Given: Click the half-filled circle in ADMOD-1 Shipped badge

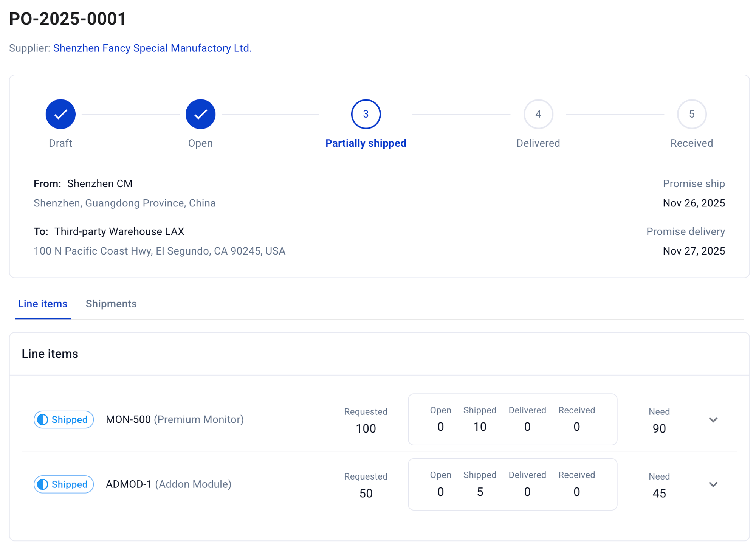Looking at the screenshot, I should [43, 484].
